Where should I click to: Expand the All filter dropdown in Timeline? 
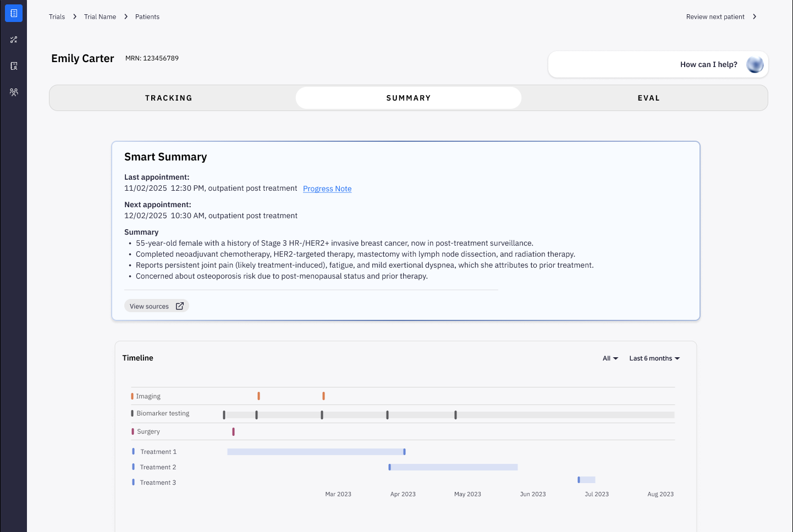(x=610, y=358)
